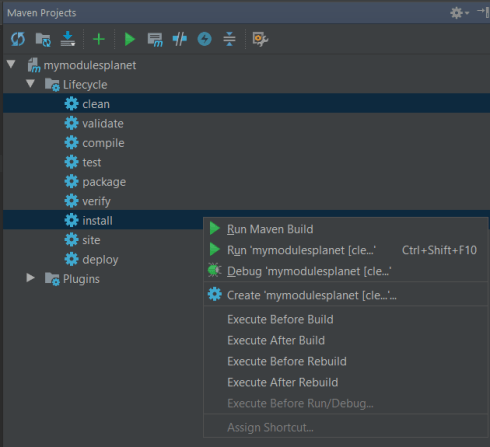Image resolution: width=490 pixels, height=447 pixels.
Task: Select install lifecycle goal
Action: pyautogui.click(x=97, y=221)
